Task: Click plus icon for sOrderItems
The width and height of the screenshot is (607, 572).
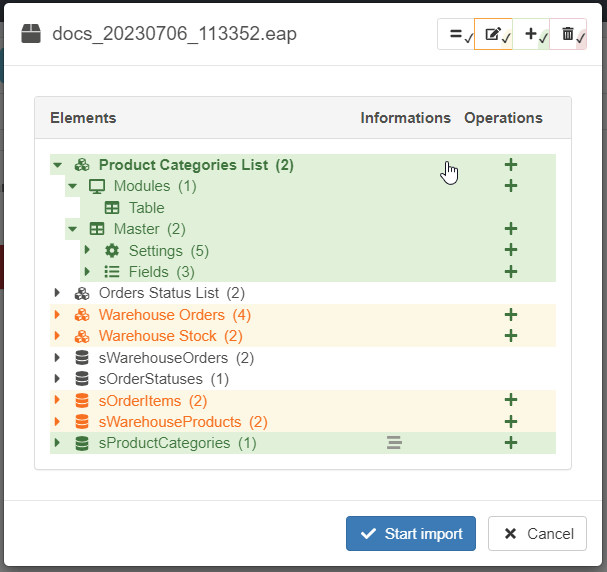Action: click(x=510, y=401)
